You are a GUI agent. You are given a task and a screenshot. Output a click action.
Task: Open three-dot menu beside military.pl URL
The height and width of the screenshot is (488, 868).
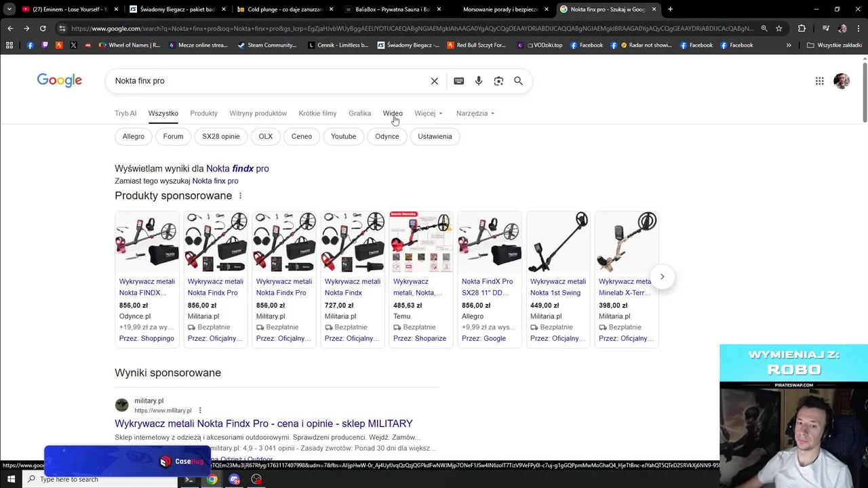(x=200, y=410)
